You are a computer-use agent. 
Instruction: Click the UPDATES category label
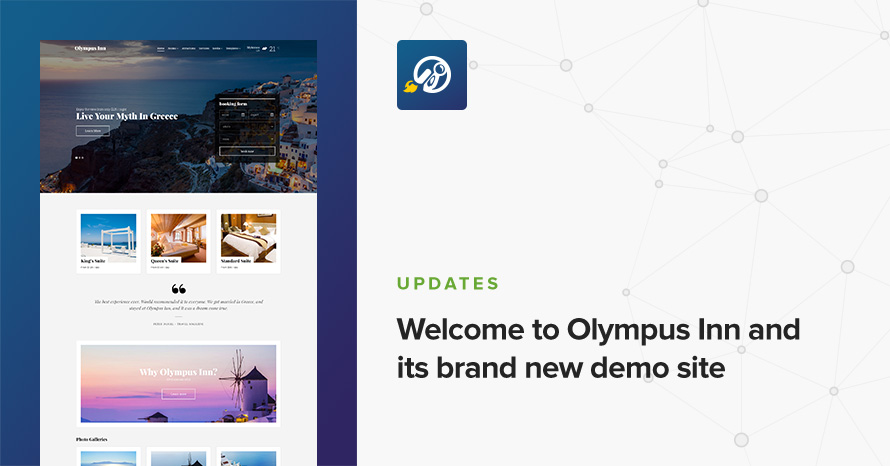(448, 284)
